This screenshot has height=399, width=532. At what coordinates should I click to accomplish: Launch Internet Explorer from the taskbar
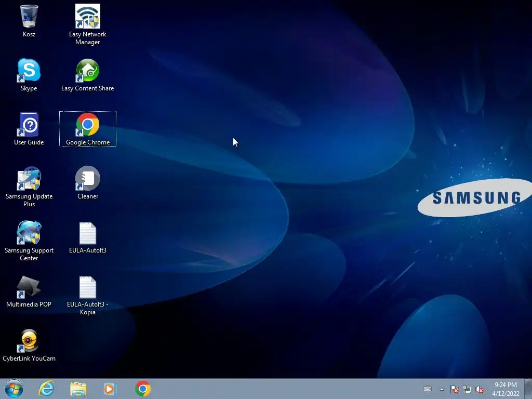click(x=46, y=389)
